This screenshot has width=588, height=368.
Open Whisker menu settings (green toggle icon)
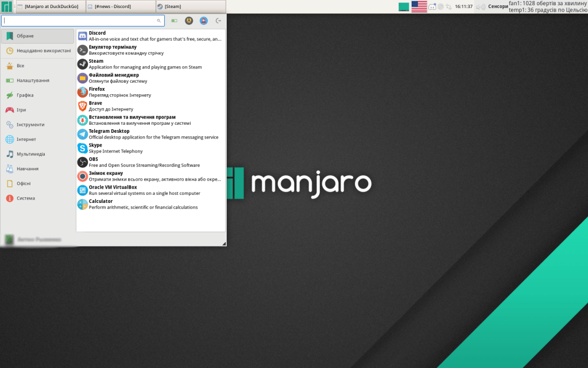point(175,21)
